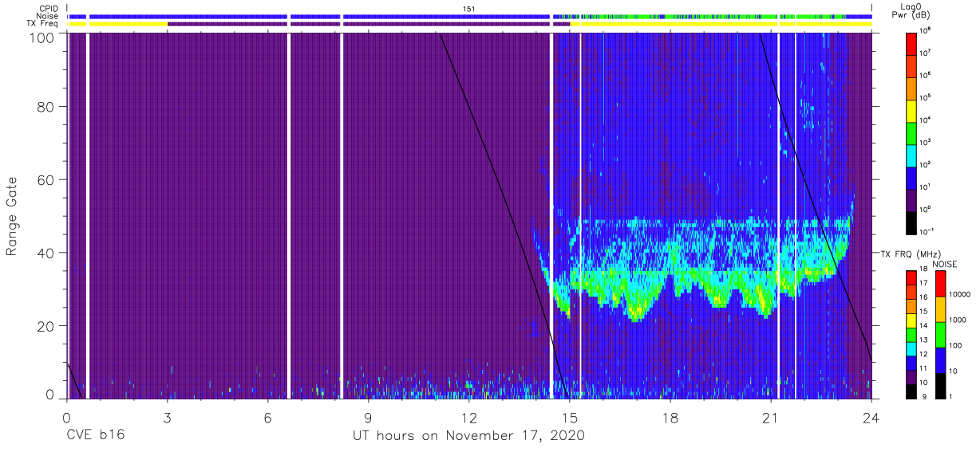This screenshot has width=980, height=452.
Task: Click the x-axis tick label '21'
Action: [771, 416]
